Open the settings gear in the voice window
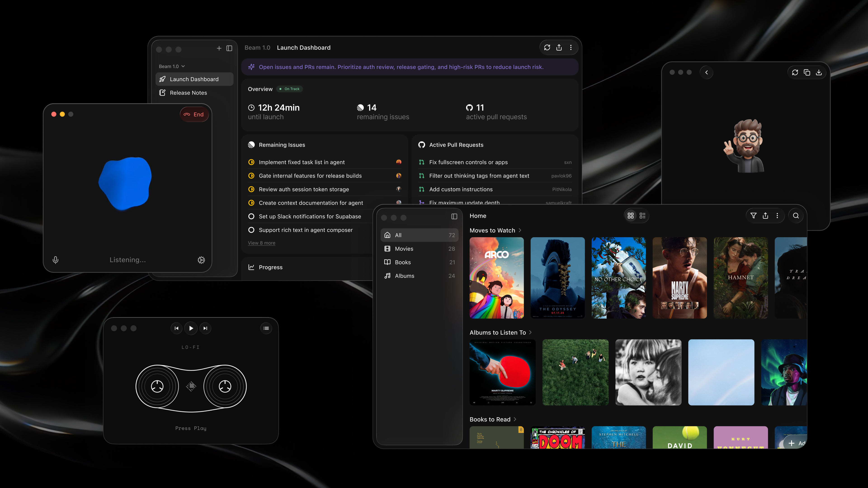The width and height of the screenshot is (868, 488). (201, 260)
